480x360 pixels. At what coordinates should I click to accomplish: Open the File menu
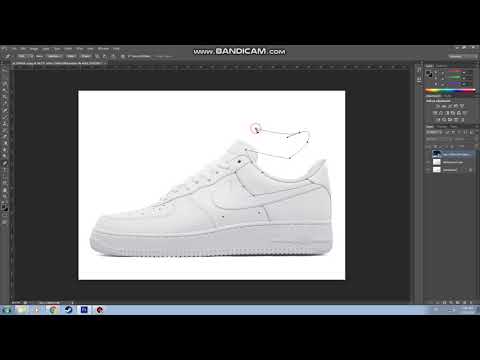tap(14, 49)
